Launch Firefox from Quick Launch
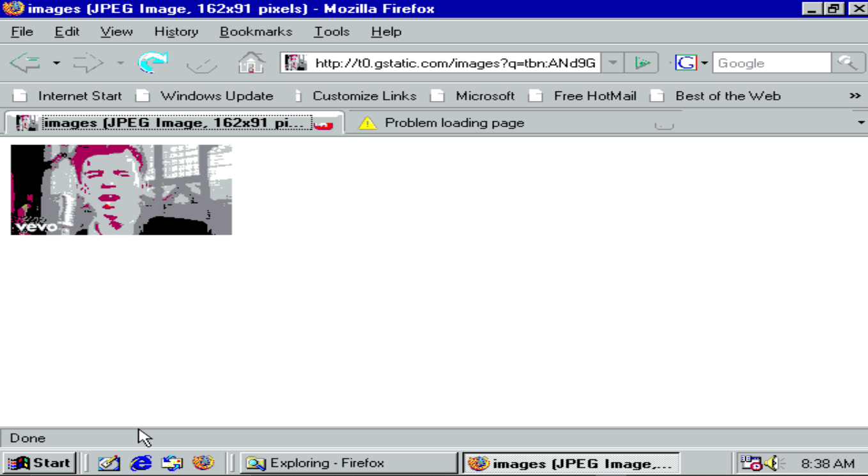Image resolution: width=868 pixels, height=476 pixels. pyautogui.click(x=203, y=463)
